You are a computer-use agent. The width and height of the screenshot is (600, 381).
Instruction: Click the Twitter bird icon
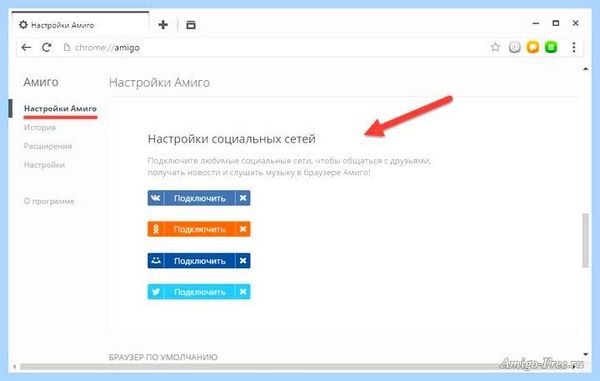point(156,292)
